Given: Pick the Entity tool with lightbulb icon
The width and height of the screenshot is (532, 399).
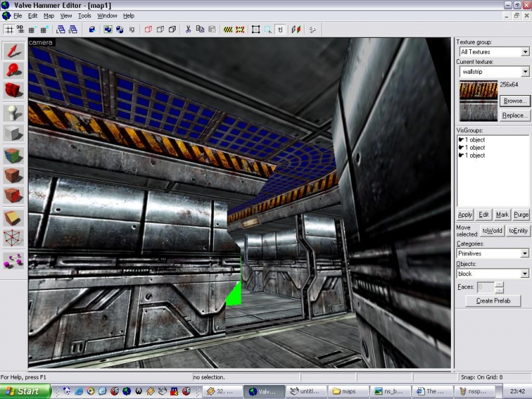Looking at the screenshot, I should [13, 112].
